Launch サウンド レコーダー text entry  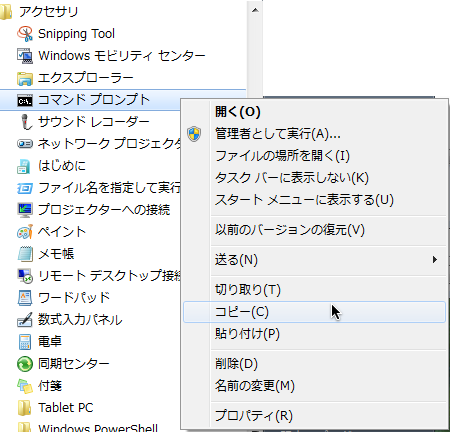[x=93, y=122]
